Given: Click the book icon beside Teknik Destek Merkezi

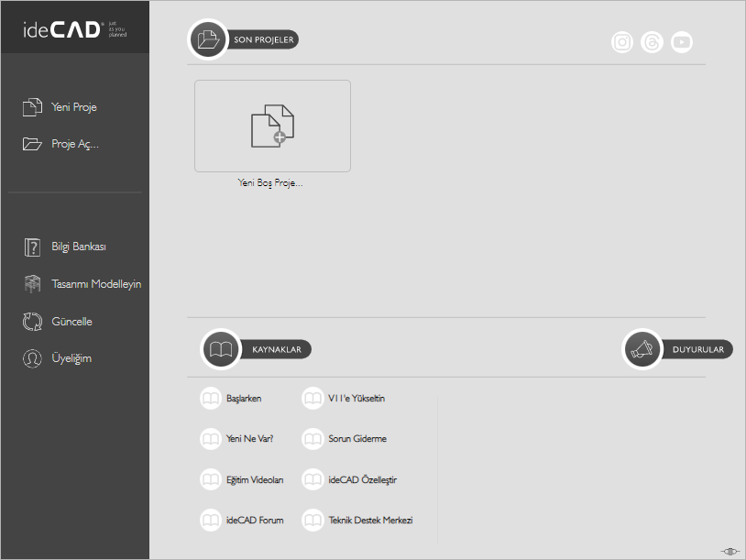Looking at the screenshot, I should pos(313,520).
